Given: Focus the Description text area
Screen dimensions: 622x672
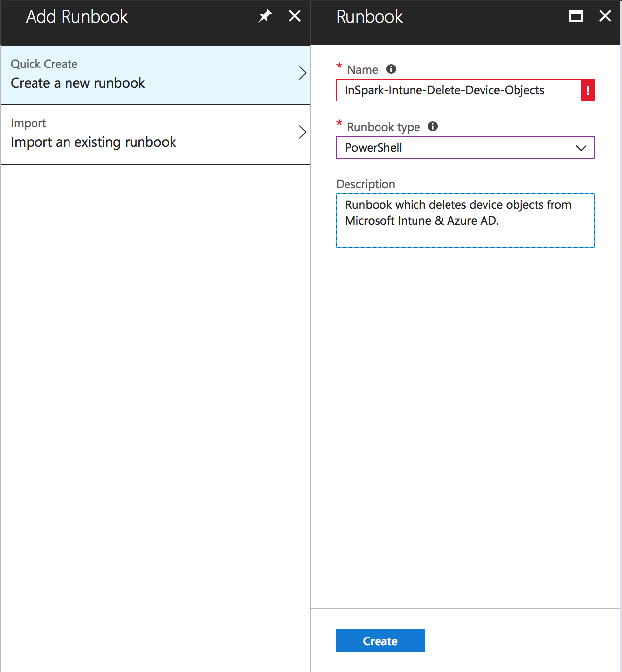Looking at the screenshot, I should [x=465, y=221].
